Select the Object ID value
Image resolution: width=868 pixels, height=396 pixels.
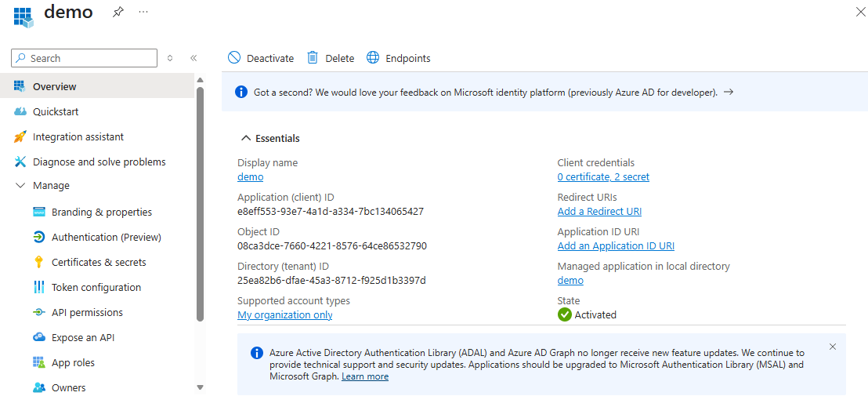coord(332,246)
